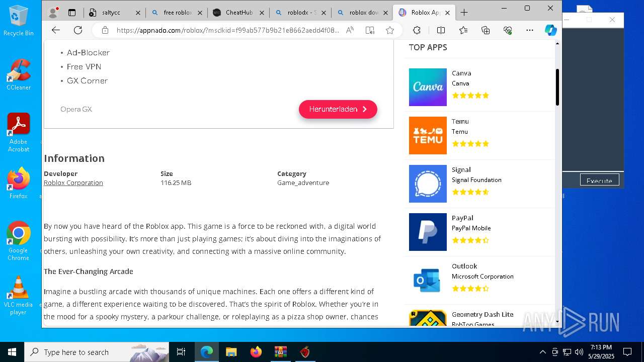Open the Canva app thumbnail
This screenshot has width=644, height=362.
[x=428, y=87]
